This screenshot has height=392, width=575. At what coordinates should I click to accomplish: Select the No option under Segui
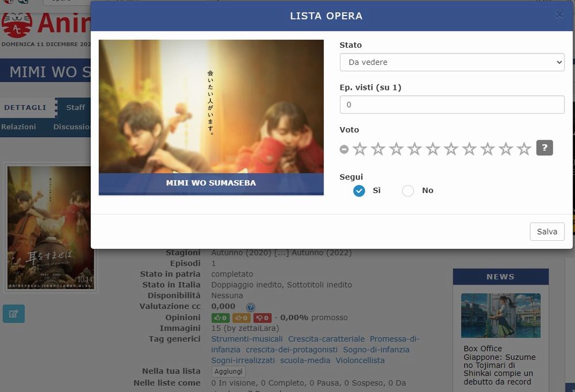pyautogui.click(x=408, y=191)
